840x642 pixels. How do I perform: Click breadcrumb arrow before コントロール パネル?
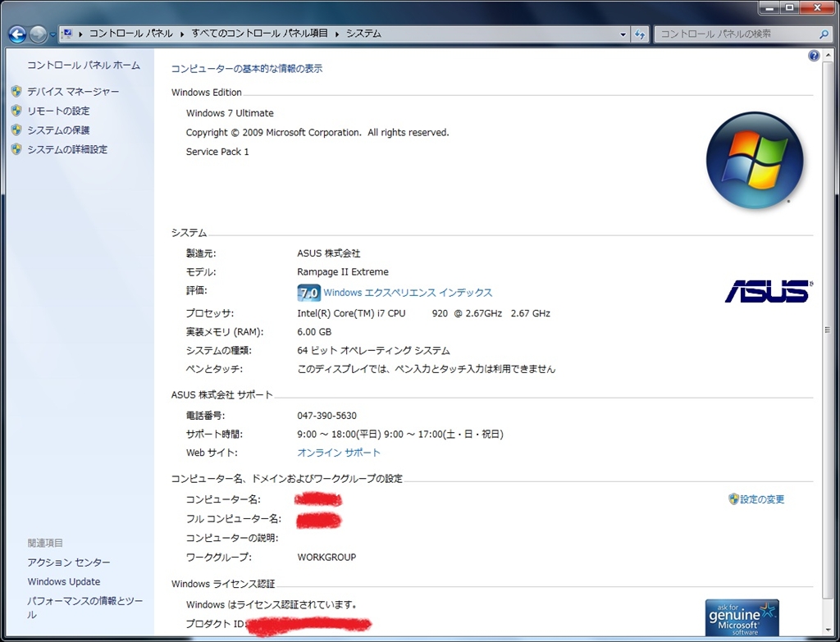point(80,34)
